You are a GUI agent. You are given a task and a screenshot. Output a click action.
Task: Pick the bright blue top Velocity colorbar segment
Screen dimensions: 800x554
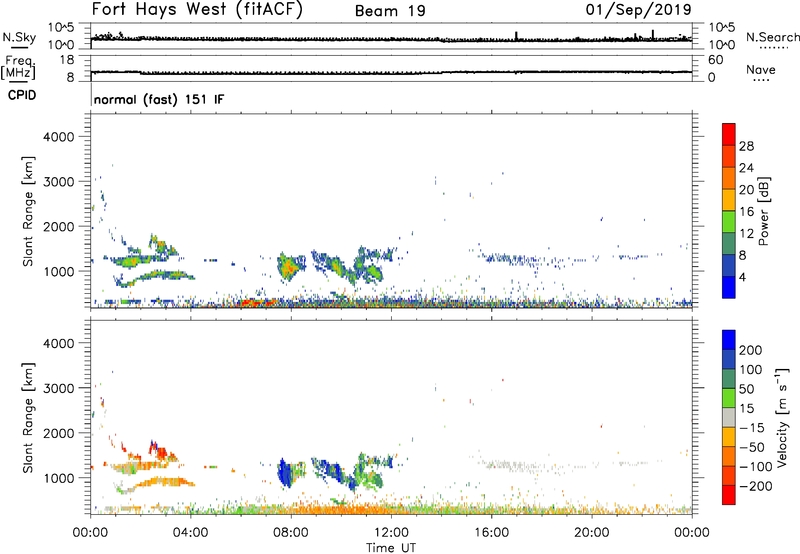pyautogui.click(x=729, y=340)
